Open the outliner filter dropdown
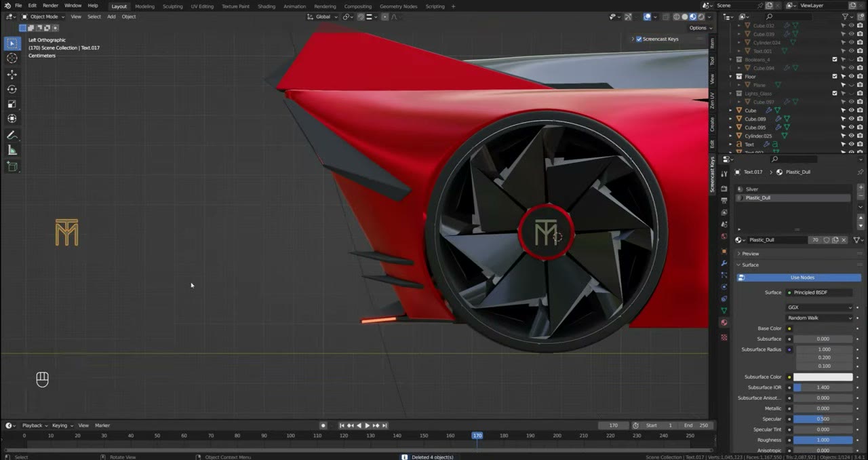This screenshot has width=868, height=460. pyautogui.click(x=847, y=16)
